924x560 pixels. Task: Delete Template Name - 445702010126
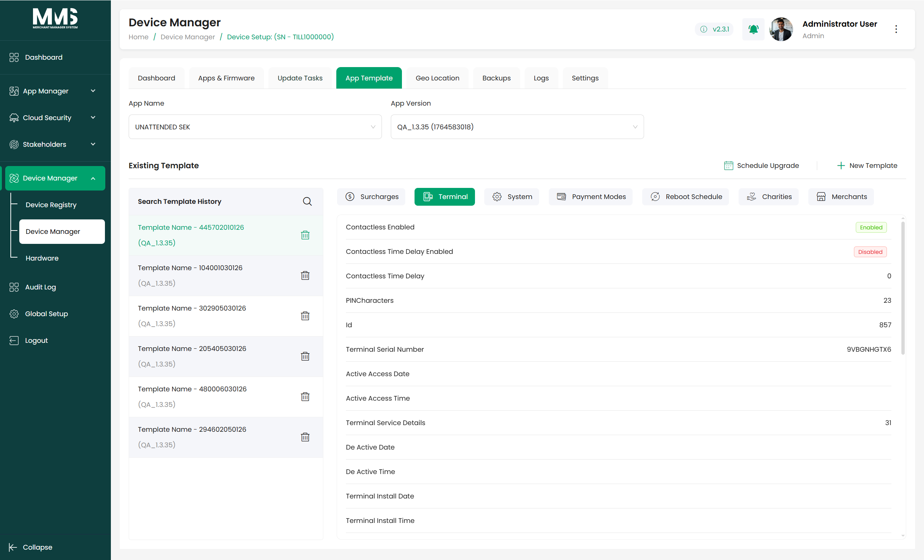click(x=305, y=235)
